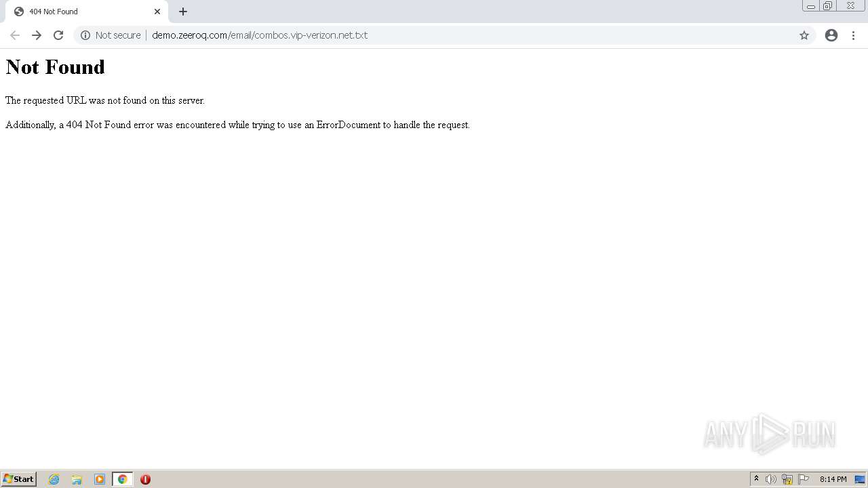Image resolution: width=868 pixels, height=488 pixels.
Task: Launch Internet Explorer from the taskbar
Action: click(x=54, y=479)
